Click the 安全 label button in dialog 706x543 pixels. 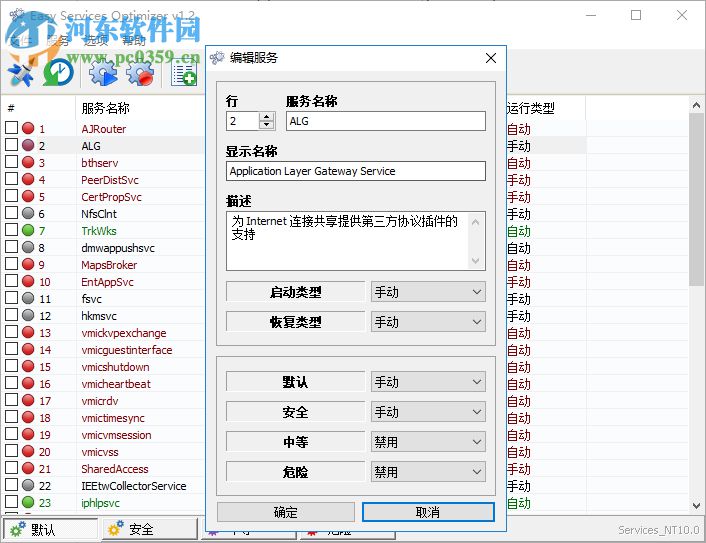[x=295, y=412]
